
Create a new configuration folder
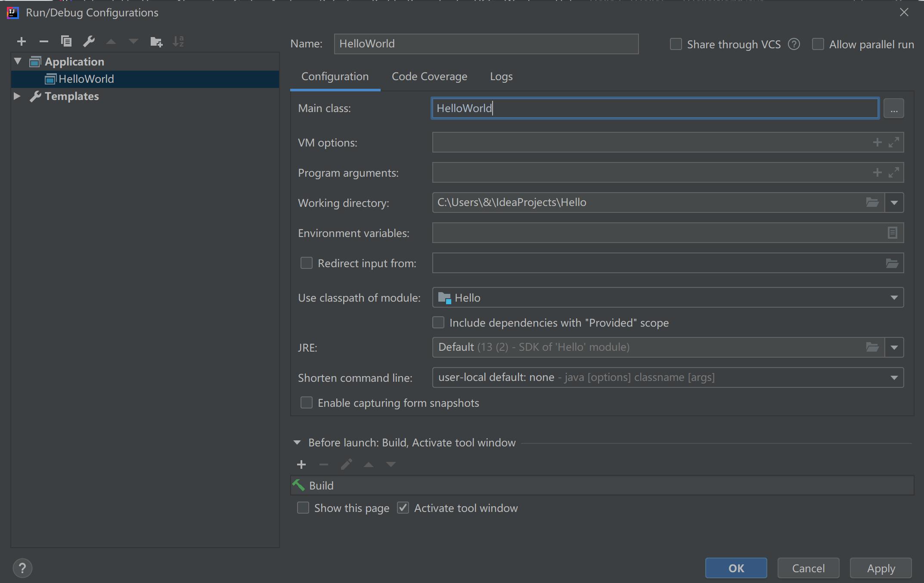156,41
